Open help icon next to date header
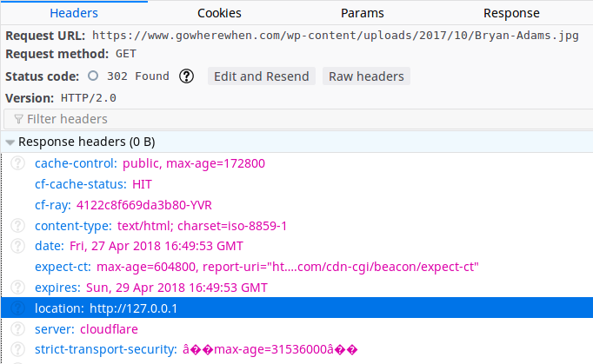 pyautogui.click(x=17, y=247)
